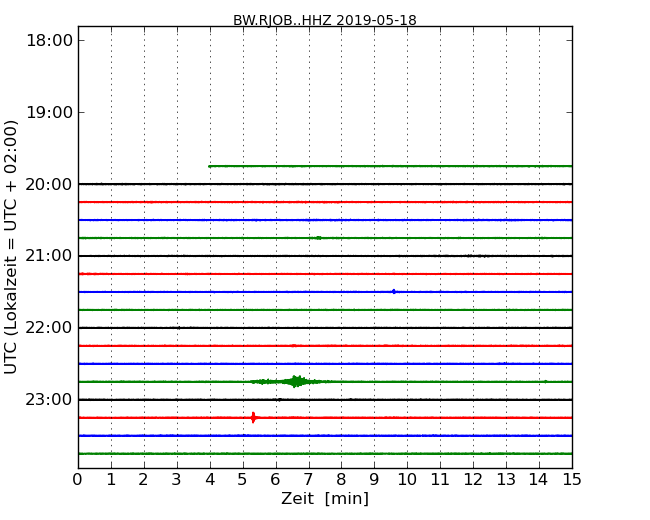Screen dimensions: 650x520
Task: Click the 20:00 time label
Action: point(49,184)
